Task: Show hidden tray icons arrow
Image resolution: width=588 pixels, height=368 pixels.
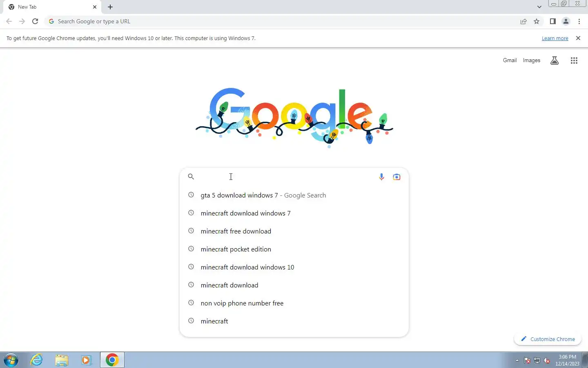Action: [x=517, y=360]
